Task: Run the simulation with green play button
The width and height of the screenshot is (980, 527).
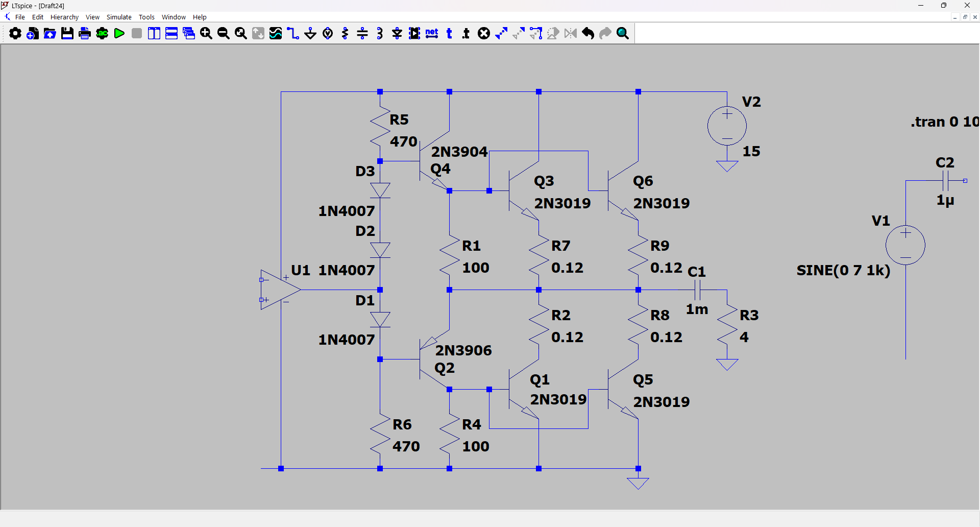Action: [119, 34]
